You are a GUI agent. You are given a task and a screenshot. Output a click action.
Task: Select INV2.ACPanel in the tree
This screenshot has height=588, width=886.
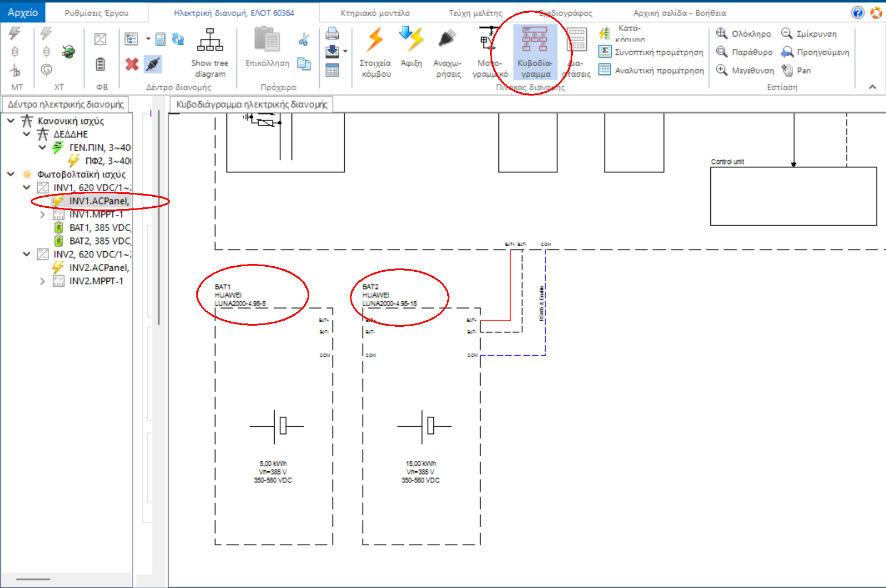(x=91, y=267)
